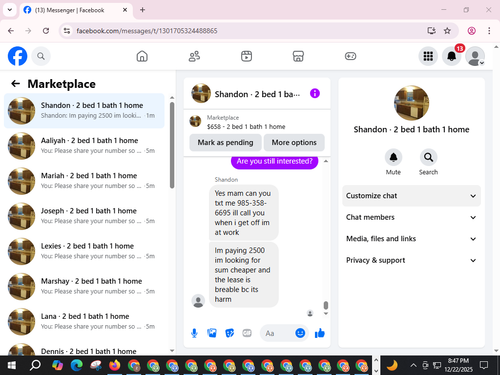Screen dimensions: 500x375
Task: Mark listing as pending
Action: 225,142
